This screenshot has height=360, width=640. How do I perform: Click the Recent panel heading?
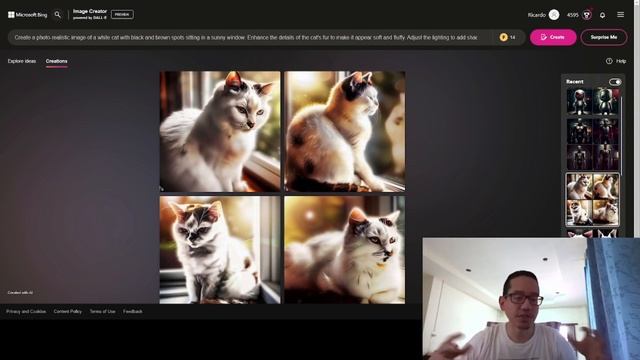(575, 82)
